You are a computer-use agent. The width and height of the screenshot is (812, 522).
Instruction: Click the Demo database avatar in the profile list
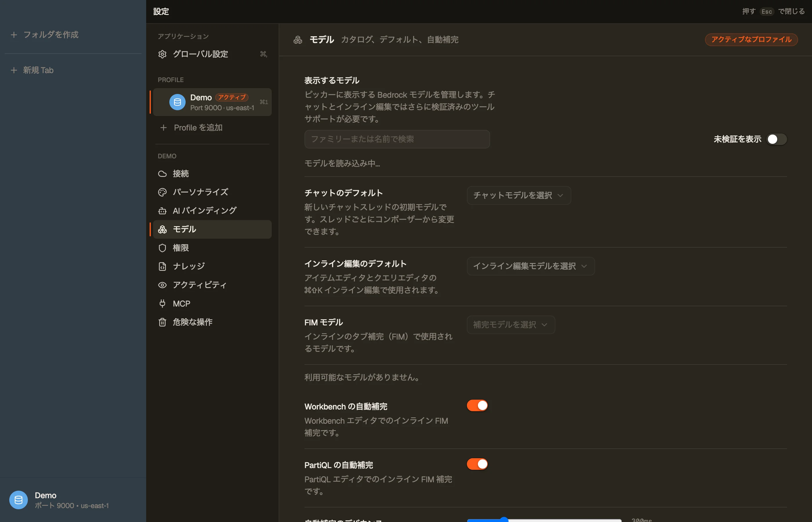pyautogui.click(x=177, y=102)
